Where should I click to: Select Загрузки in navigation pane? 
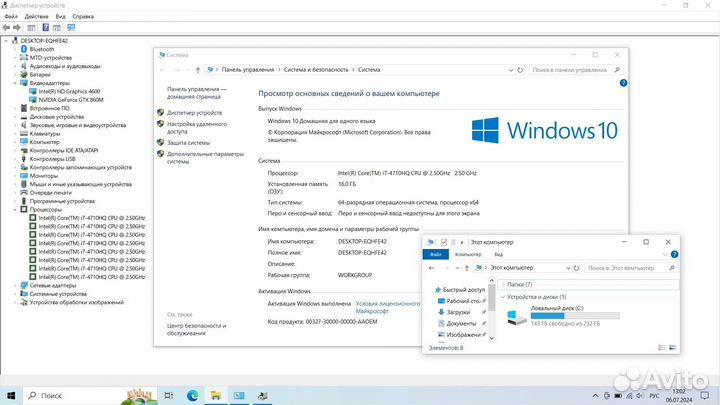tap(458, 312)
